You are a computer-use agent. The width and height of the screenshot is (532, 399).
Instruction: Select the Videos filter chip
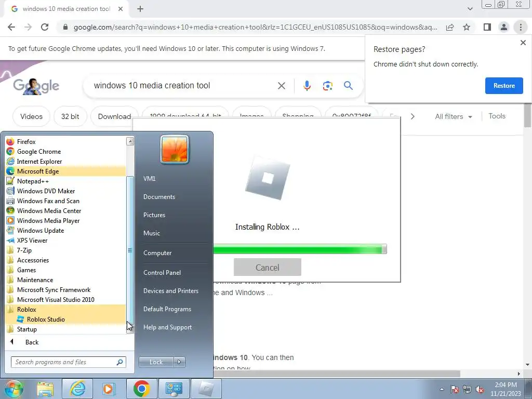(31, 116)
